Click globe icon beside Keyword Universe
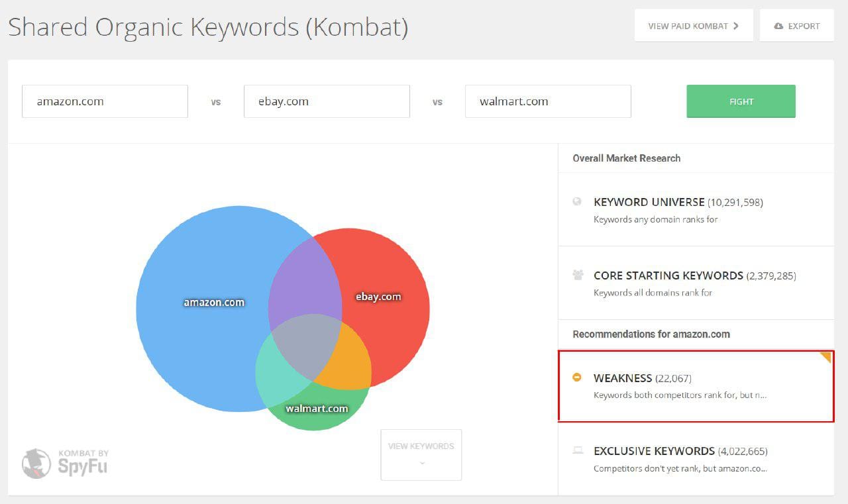 pyautogui.click(x=577, y=201)
